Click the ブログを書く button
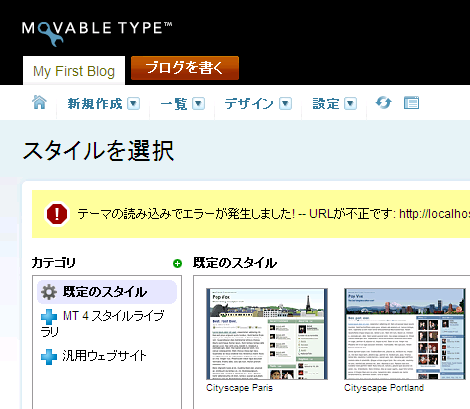 [x=185, y=68]
